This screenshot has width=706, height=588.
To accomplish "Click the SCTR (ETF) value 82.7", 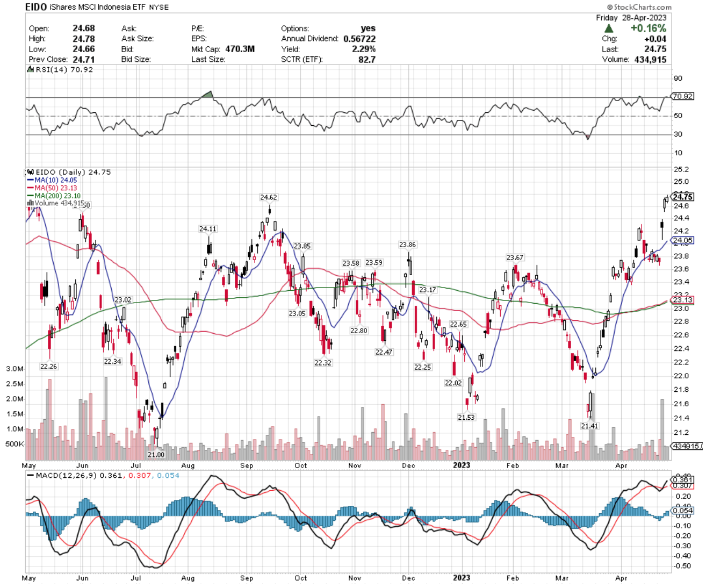I will 367,59.
